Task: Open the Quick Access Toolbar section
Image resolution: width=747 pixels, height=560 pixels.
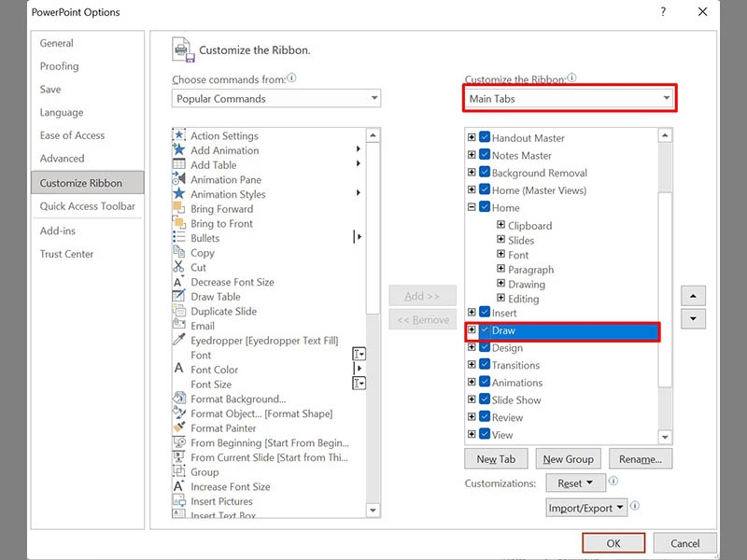Action: coord(87,206)
